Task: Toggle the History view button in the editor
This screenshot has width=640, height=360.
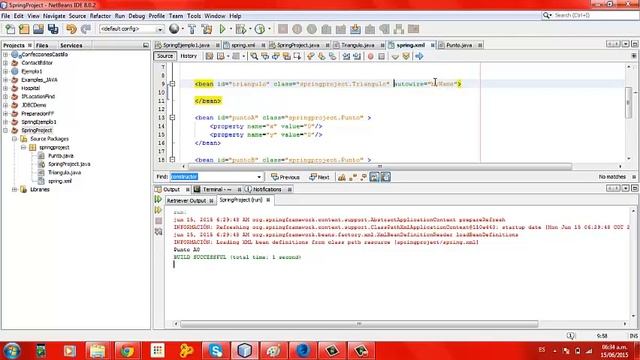Action: [x=189, y=56]
